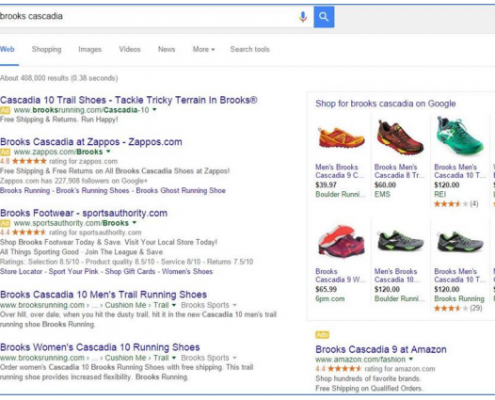Click Brook's Running Shoes sitelink
The width and height of the screenshot is (495, 400).
pos(93,190)
